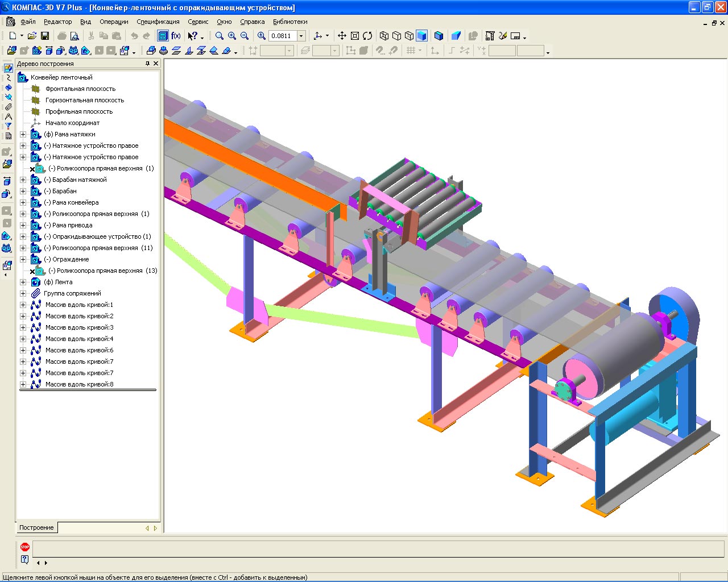Expand the Опракидывающее устройство node

(23, 236)
